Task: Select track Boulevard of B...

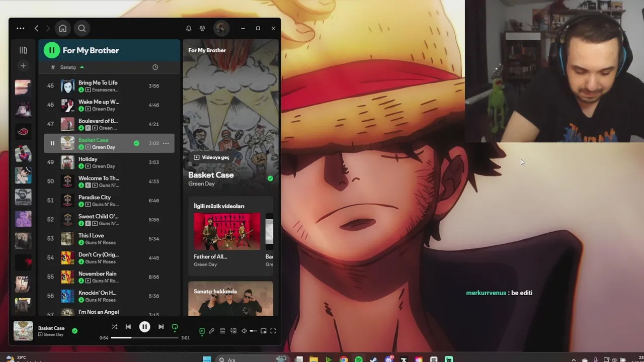Action: [x=109, y=124]
